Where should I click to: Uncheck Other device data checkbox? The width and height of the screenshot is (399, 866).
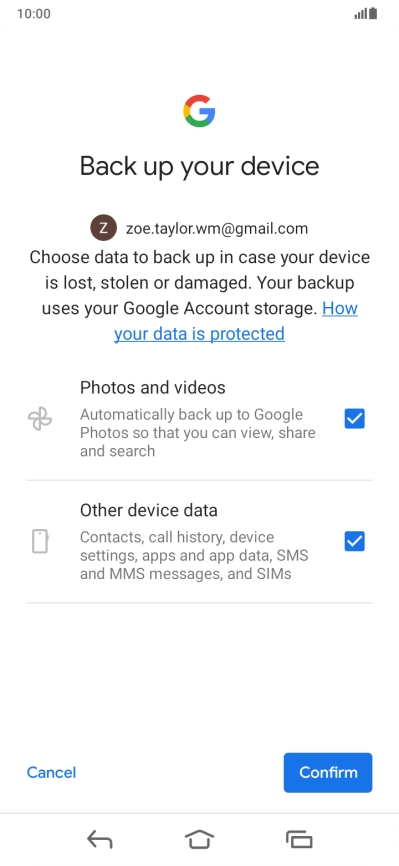coord(355,541)
